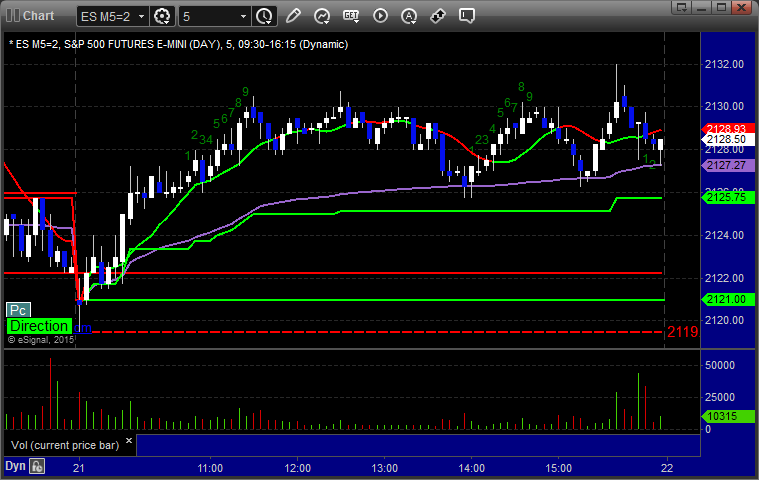Image resolution: width=759 pixels, height=480 pixels.
Task: Click the 2124.00 price axis label
Action: [x=724, y=236]
